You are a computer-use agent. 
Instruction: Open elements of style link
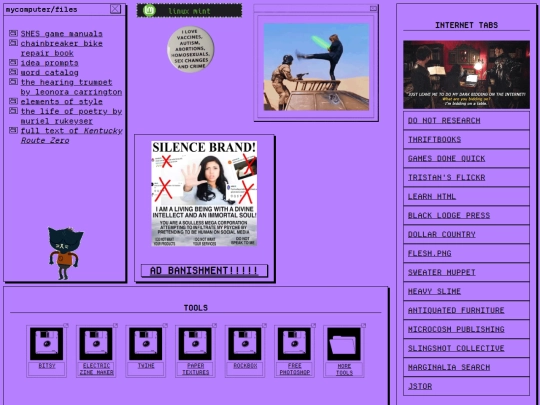62,102
